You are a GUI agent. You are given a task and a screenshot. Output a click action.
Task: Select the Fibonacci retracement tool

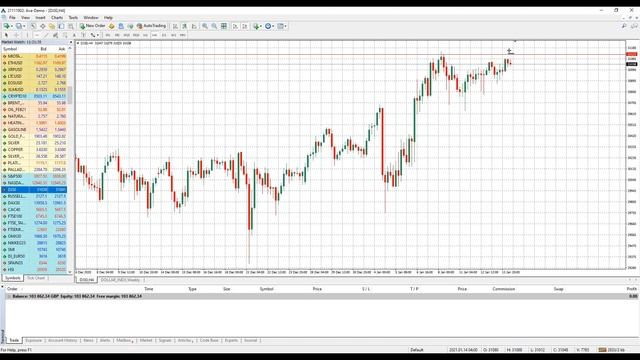[x=65, y=35]
